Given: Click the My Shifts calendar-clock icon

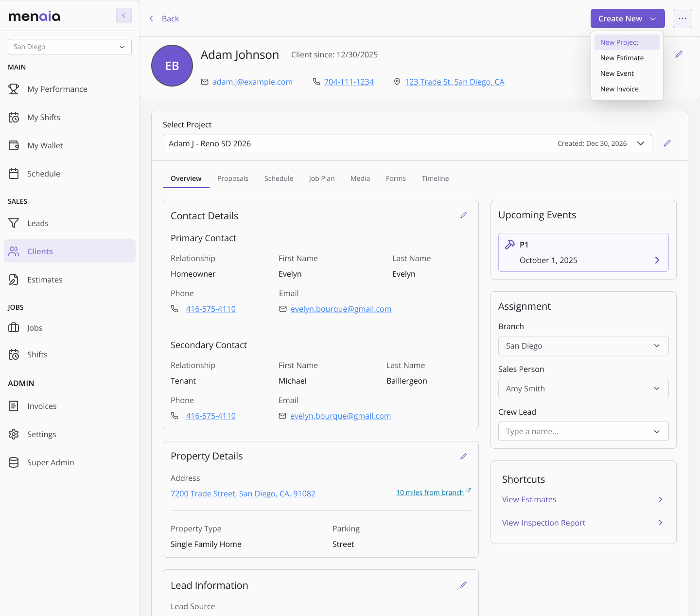Looking at the screenshot, I should (14, 117).
